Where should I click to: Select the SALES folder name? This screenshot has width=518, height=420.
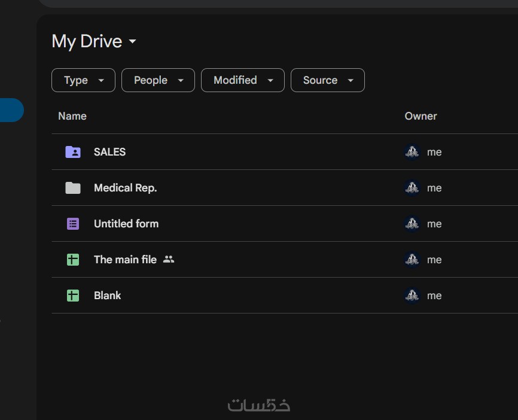(x=110, y=152)
